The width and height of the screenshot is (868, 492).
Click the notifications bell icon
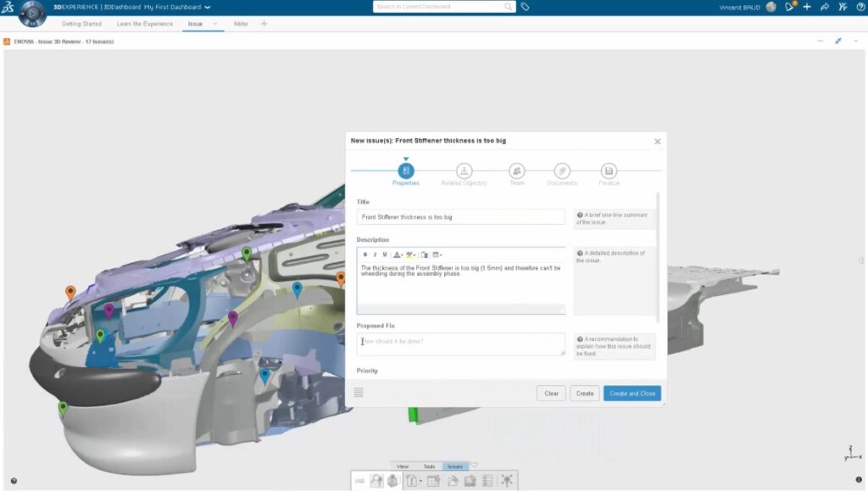point(789,7)
